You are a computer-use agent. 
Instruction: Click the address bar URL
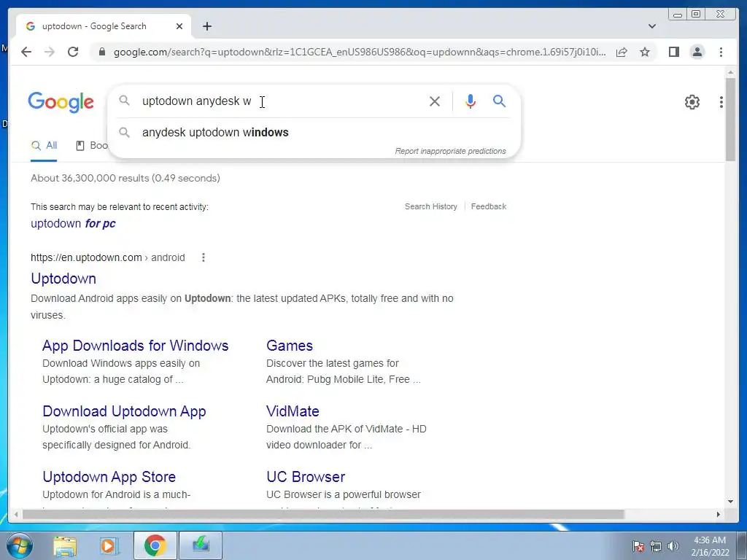coord(360,52)
